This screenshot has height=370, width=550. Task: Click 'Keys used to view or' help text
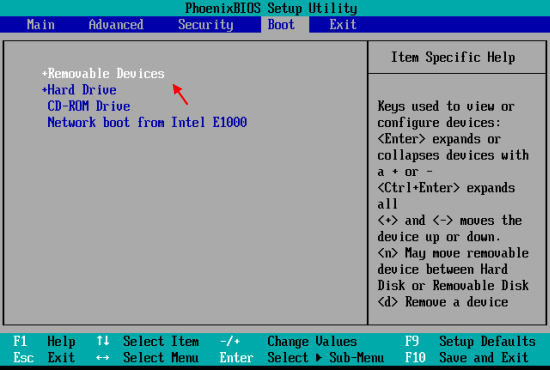pyautogui.click(x=446, y=106)
